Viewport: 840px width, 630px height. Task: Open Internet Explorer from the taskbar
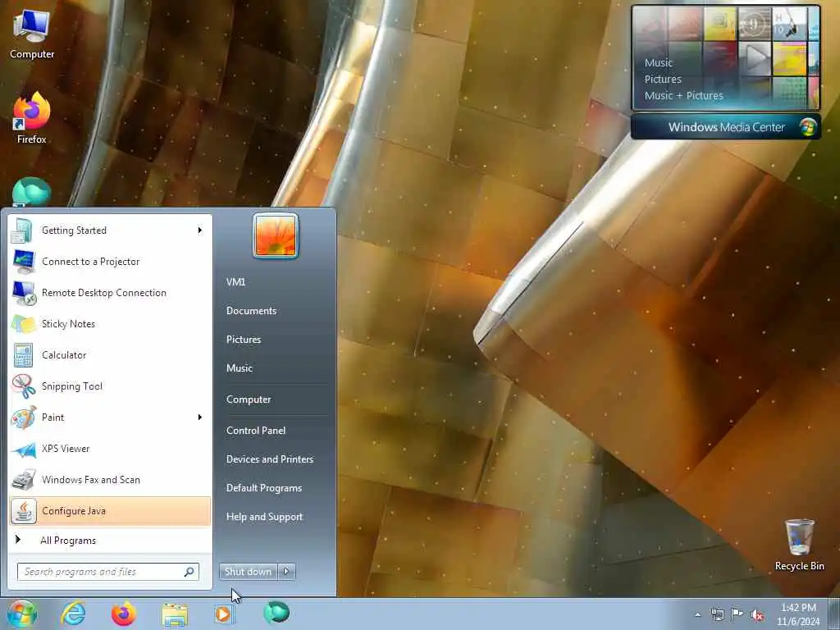coord(73,614)
